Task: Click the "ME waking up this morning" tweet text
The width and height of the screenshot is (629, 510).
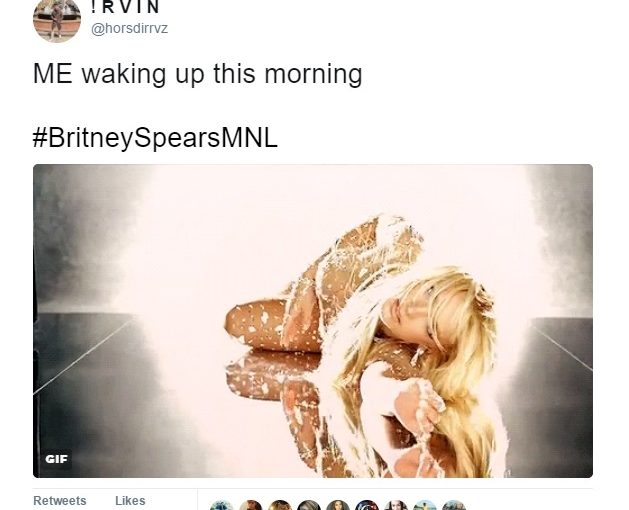Action: [x=197, y=74]
